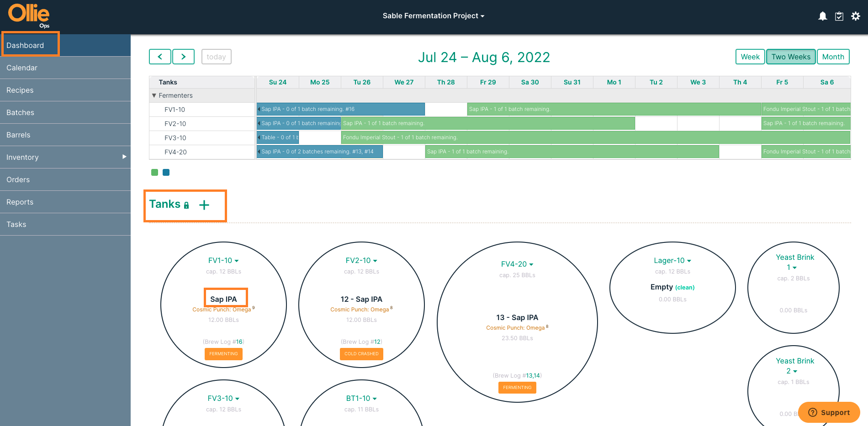
Task: Click the today button
Action: 216,57
